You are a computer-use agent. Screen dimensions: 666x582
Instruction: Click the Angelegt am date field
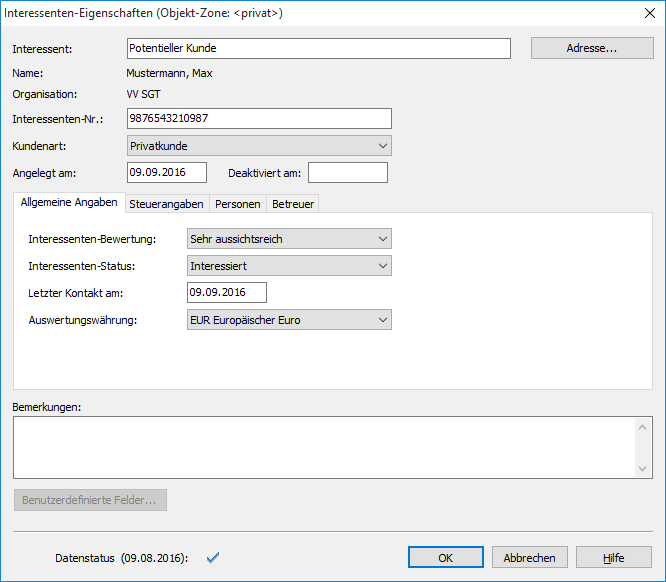(x=166, y=173)
